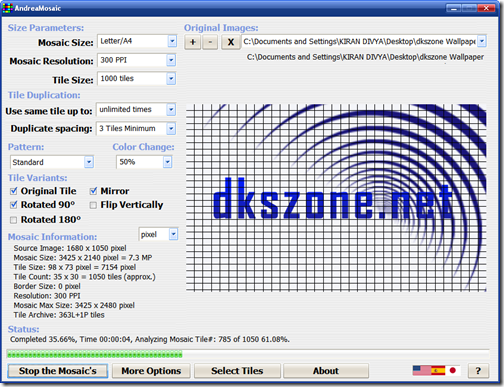Click the Resolution: 300 PPI info line

[x=47, y=296]
